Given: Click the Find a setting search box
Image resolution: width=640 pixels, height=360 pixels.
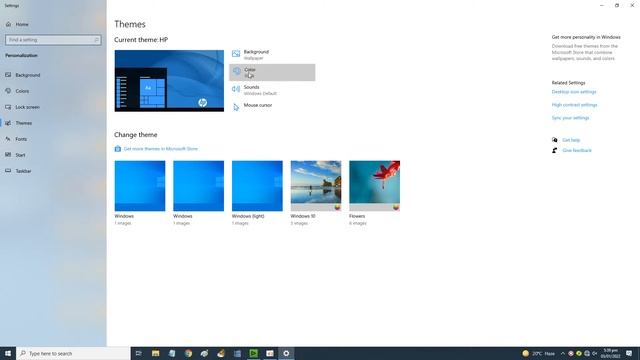Looking at the screenshot, I should (x=53, y=40).
